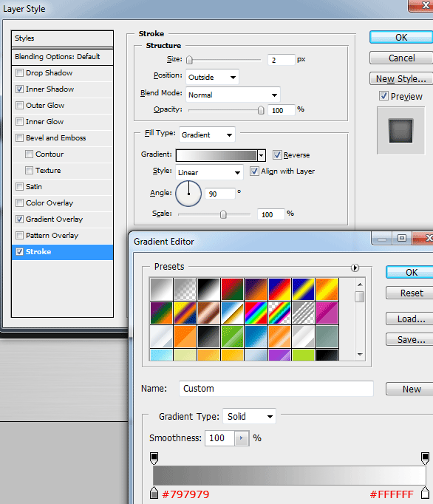Toggle the Preview checkbox
The image size is (433, 504).
pos(383,96)
